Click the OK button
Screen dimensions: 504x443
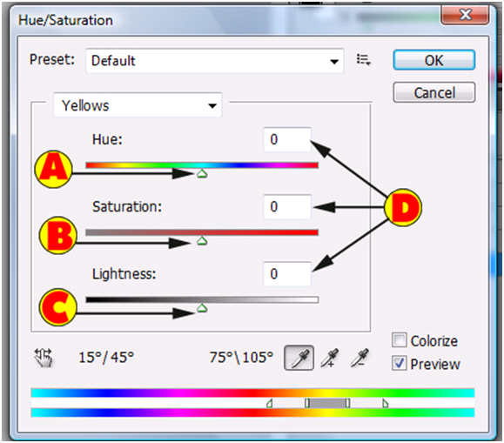tap(434, 60)
